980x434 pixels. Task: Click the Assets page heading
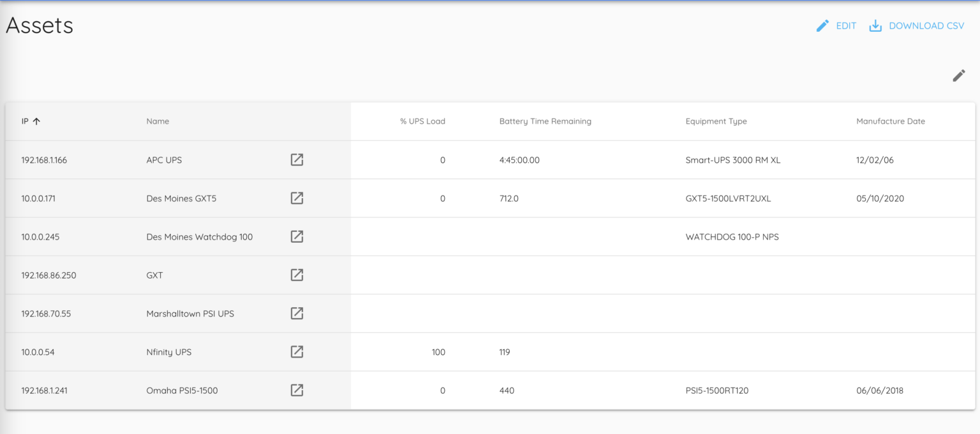[x=40, y=25]
